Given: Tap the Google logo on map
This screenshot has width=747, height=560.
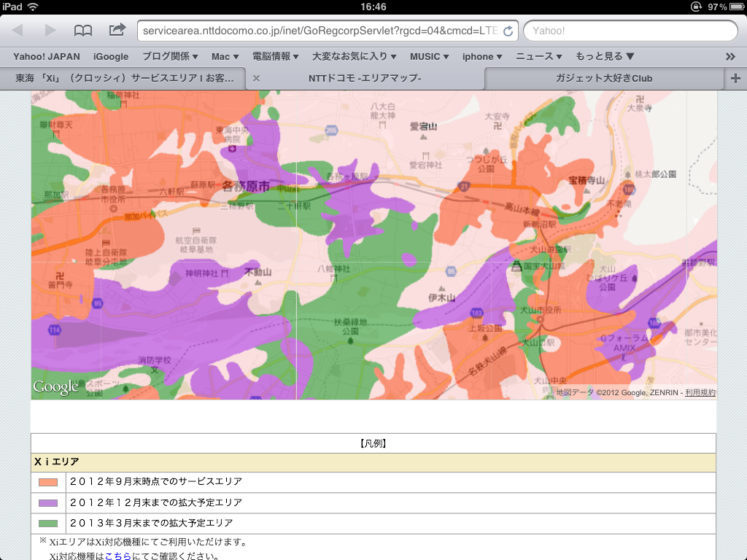Looking at the screenshot, I should coord(55,387).
